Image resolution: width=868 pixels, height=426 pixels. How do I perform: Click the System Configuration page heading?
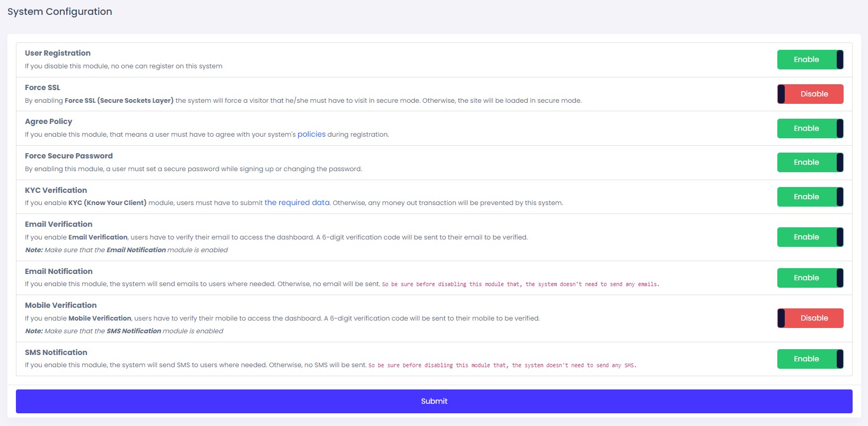click(x=60, y=12)
